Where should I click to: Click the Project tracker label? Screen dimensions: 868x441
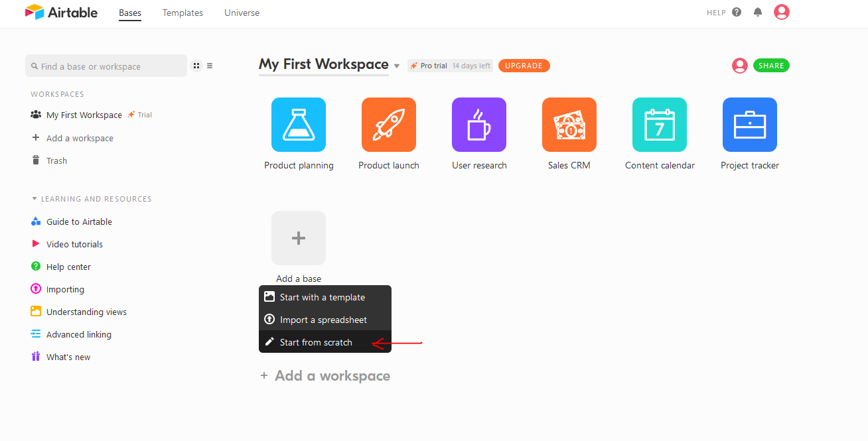pyautogui.click(x=750, y=165)
